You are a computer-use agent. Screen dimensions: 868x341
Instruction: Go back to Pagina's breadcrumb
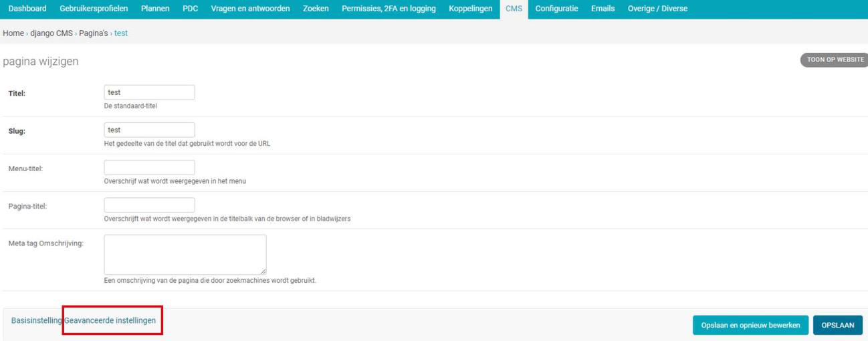pos(94,33)
